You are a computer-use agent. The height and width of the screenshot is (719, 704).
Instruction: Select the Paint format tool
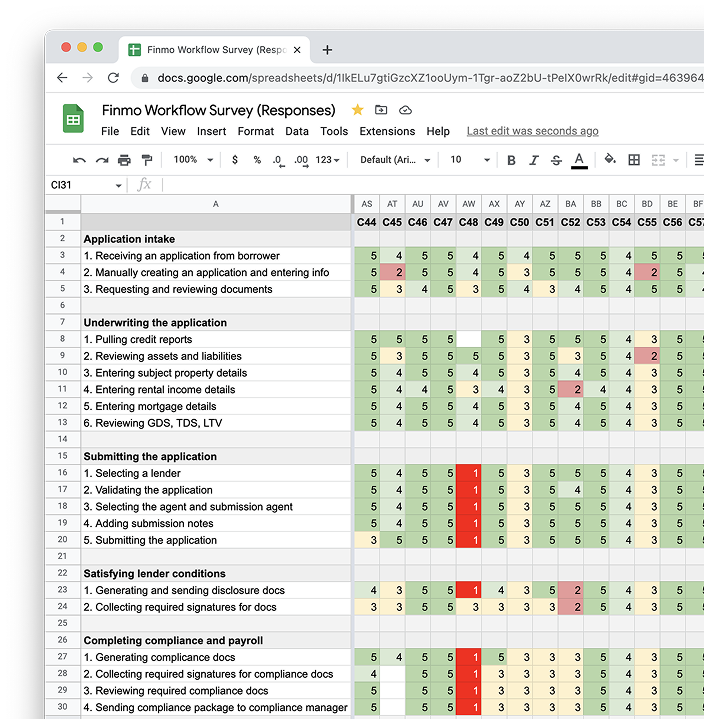[x=147, y=160]
